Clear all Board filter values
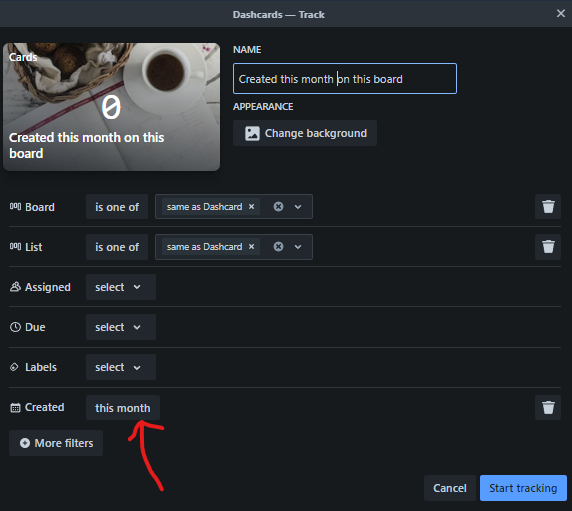This screenshot has width=572, height=511. pos(278,207)
